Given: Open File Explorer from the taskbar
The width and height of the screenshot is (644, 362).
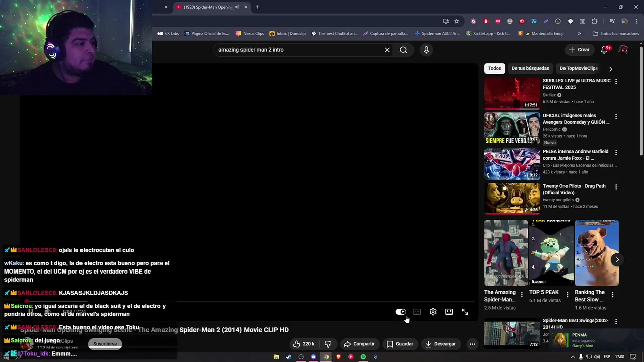Looking at the screenshot, I should [x=276, y=357].
